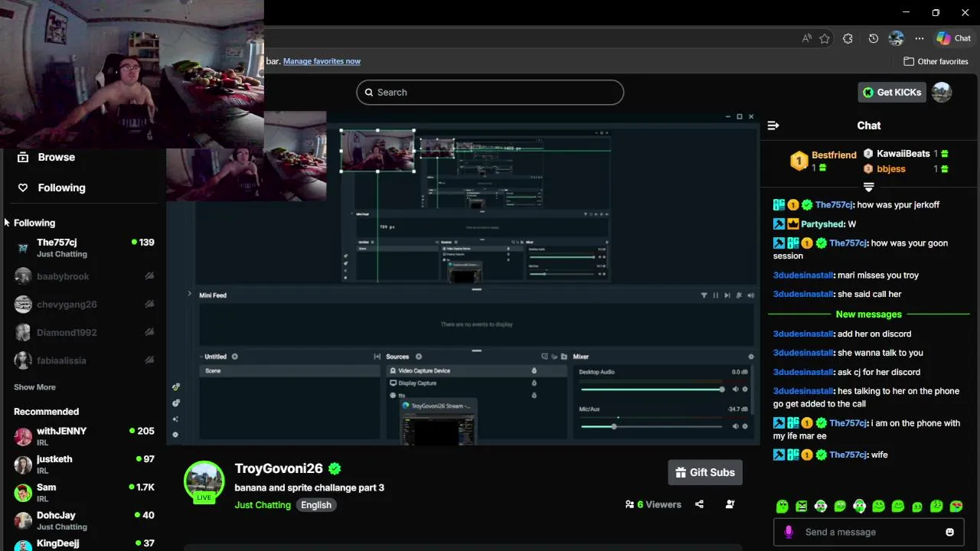Open the Copilot Chat button
This screenshot has width=980, height=551.
tap(953, 38)
